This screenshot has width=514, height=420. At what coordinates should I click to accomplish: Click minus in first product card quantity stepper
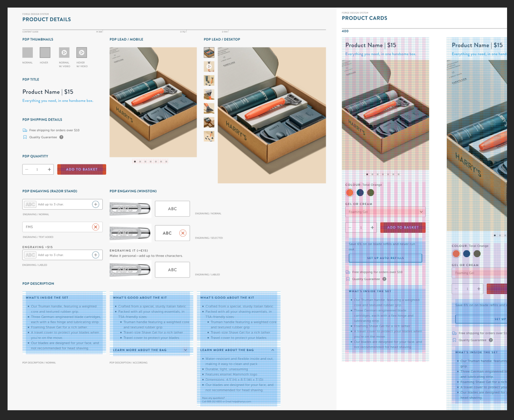pos(350,227)
